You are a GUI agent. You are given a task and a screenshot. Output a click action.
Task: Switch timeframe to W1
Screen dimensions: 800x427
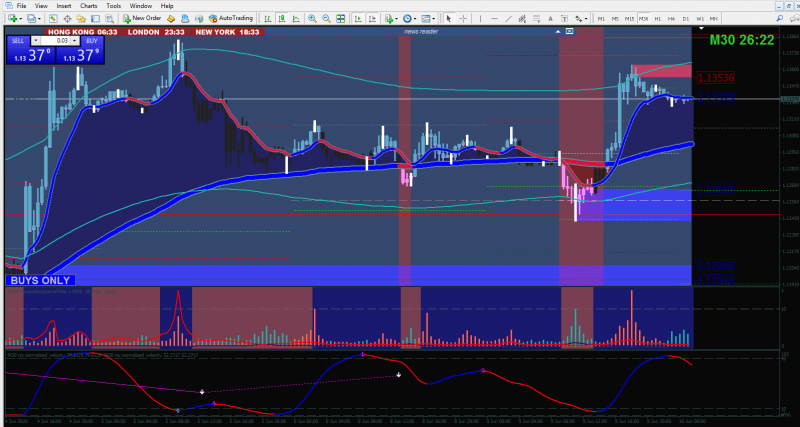click(x=700, y=18)
